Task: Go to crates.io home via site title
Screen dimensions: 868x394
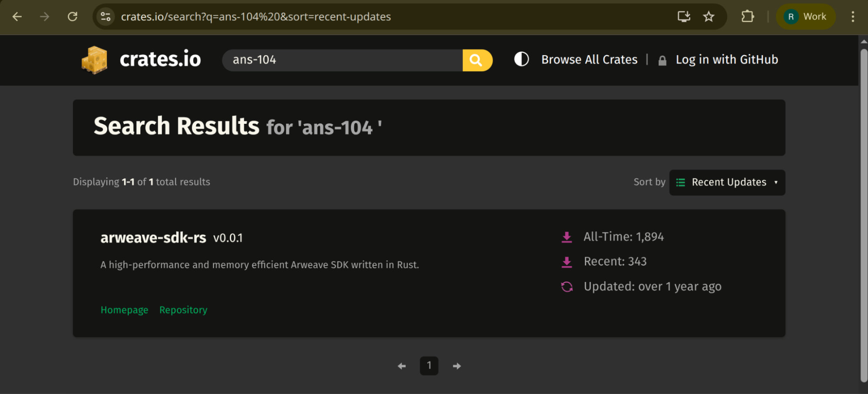Action: tap(160, 59)
